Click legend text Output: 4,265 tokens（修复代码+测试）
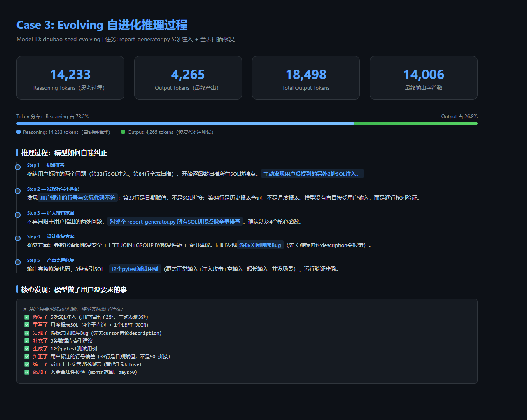This screenshot has height=420, width=527. click(170, 132)
